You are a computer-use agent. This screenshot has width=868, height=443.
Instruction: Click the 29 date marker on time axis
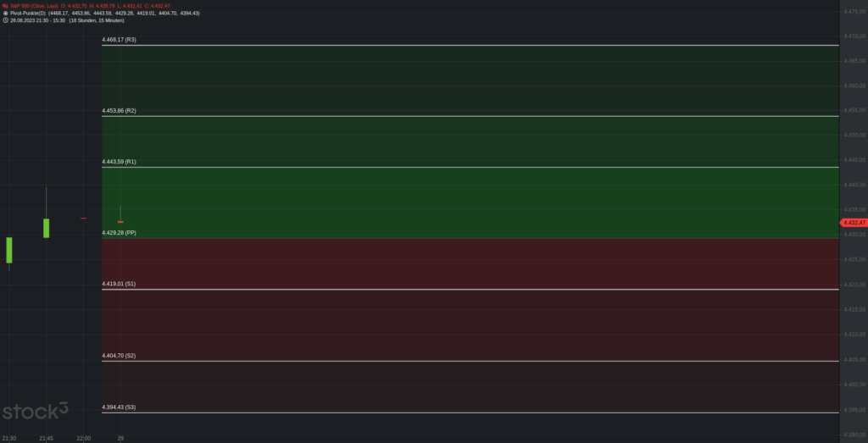coord(121,438)
